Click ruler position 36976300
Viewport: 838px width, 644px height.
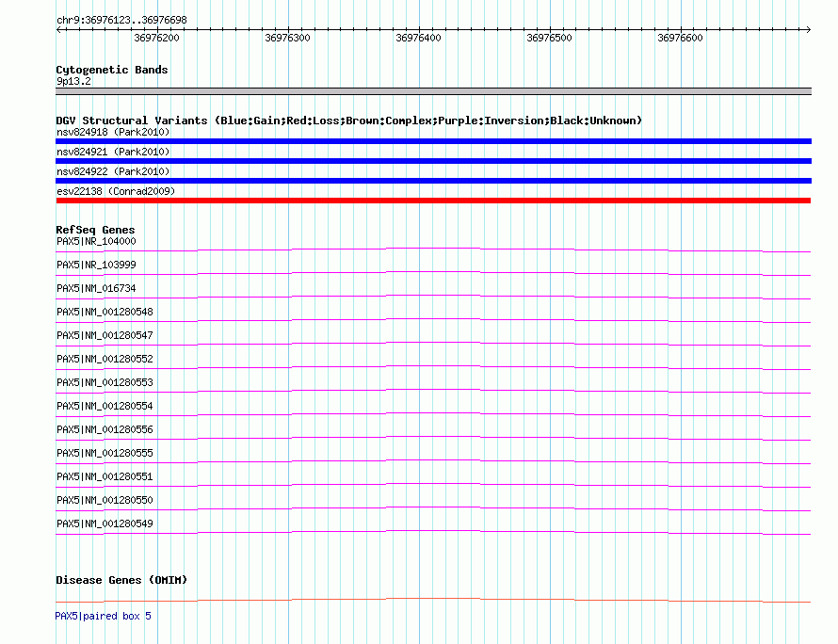287,38
